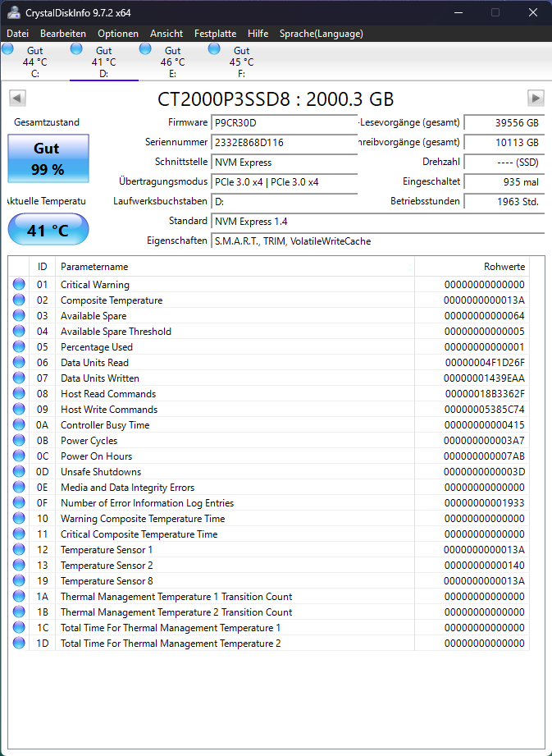The height and width of the screenshot is (756, 552).
Task: Switch to the D: drive tab
Action: [x=104, y=62]
